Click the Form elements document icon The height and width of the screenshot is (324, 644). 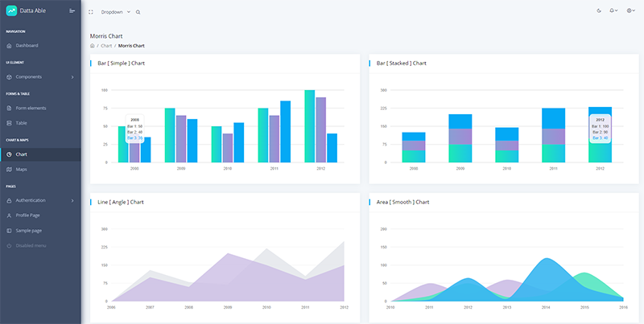pyautogui.click(x=9, y=109)
